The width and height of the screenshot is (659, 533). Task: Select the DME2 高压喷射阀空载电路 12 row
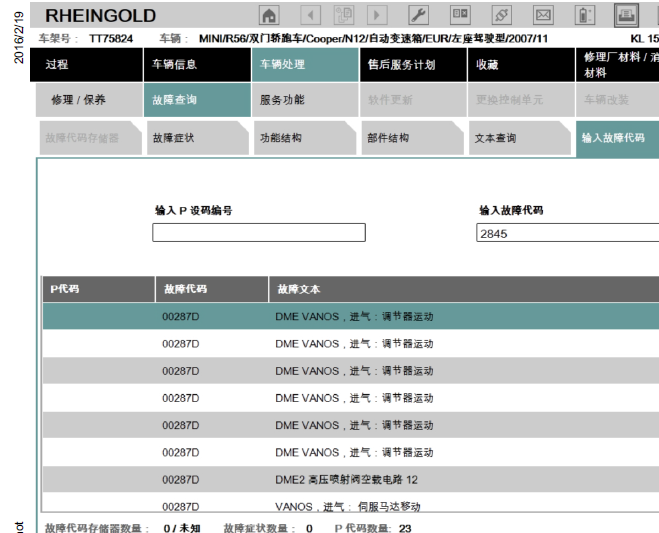click(351, 479)
